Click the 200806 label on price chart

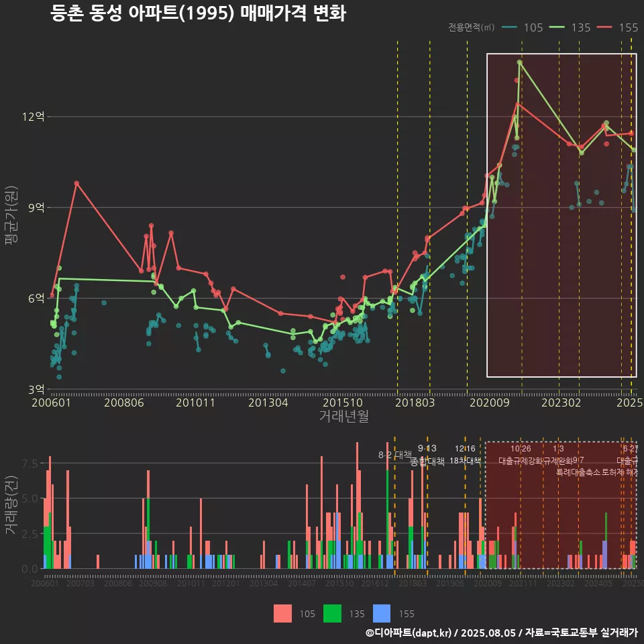pos(123,402)
